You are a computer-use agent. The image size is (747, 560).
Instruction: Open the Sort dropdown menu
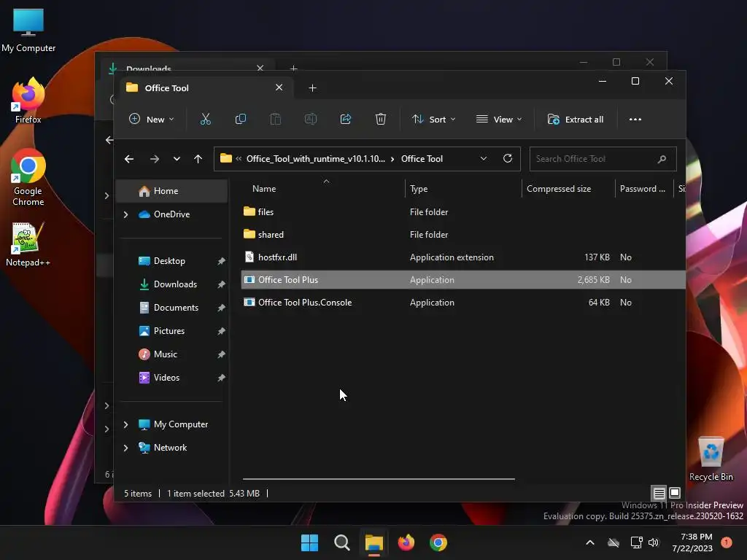tap(433, 119)
